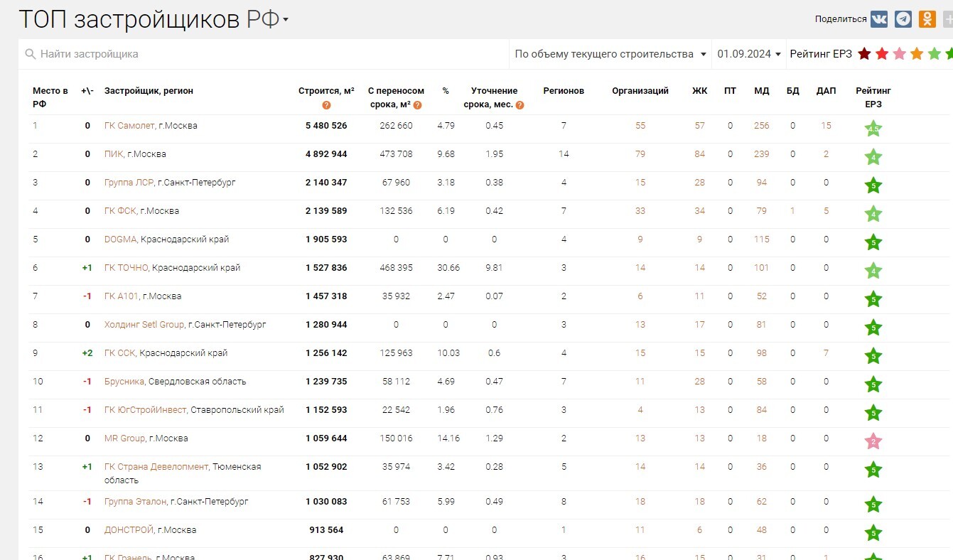953x560 pixels.
Task: Open ПИК developer link
Action: pos(114,154)
